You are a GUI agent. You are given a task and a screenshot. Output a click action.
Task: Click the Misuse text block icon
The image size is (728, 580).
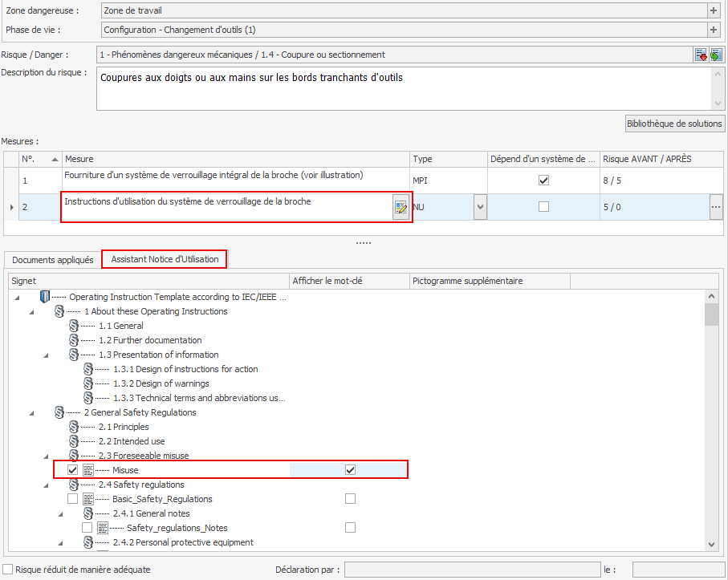click(88, 470)
